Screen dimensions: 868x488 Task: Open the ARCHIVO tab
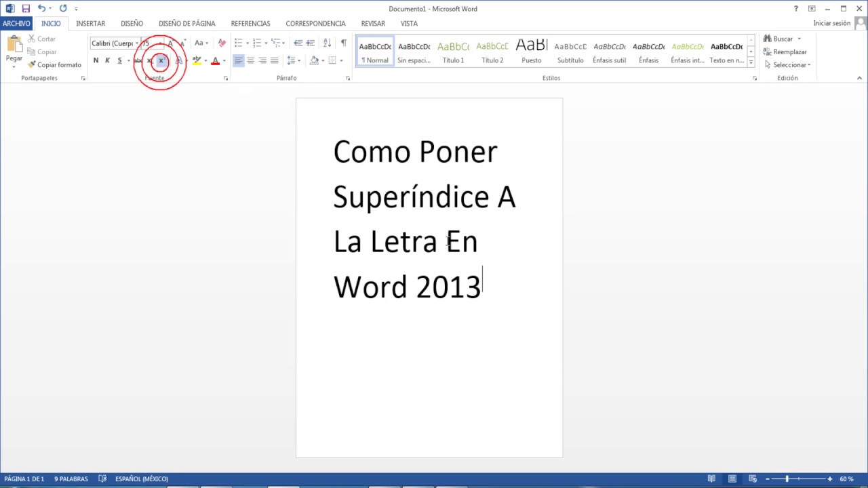16,24
